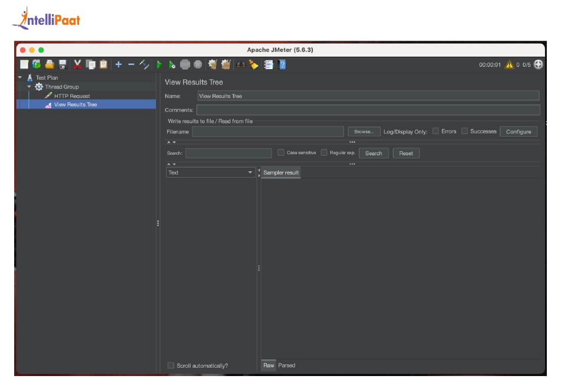This screenshot has width=561, height=392.
Task: Click the Open file folder icon
Action: [50, 64]
